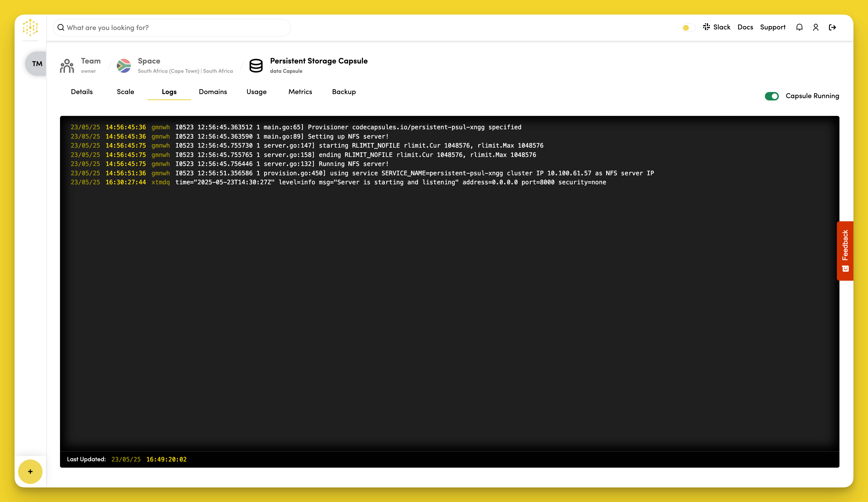868x502 pixels.
Task: Switch to the Details tab
Action: pos(82,92)
